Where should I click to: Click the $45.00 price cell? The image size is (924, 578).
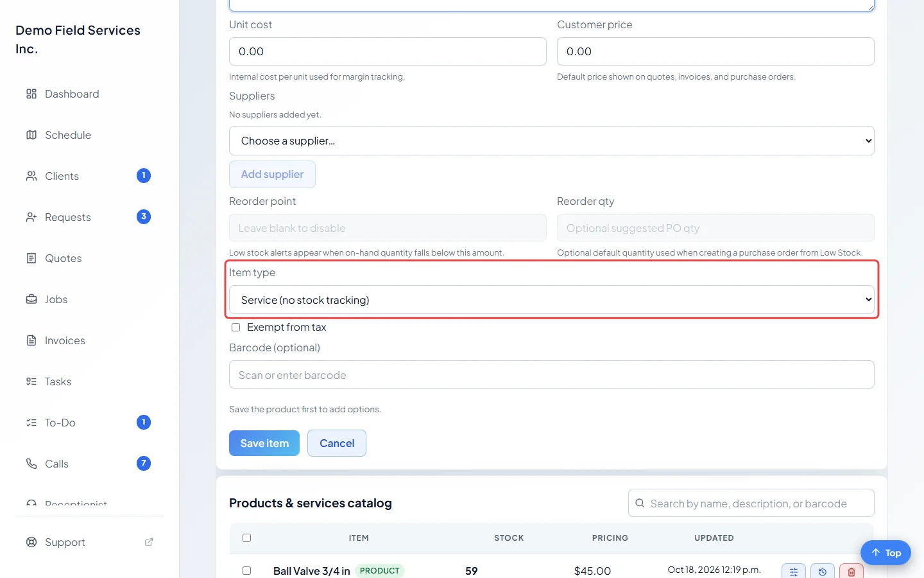pyautogui.click(x=592, y=571)
